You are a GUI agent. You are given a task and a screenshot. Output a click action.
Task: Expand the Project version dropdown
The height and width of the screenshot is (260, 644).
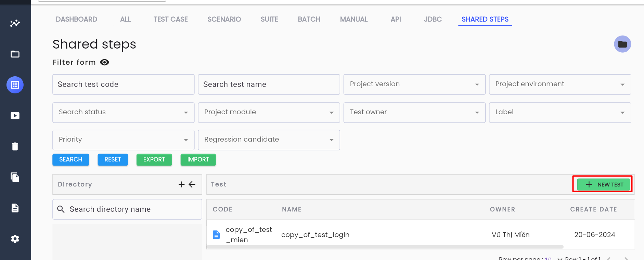pos(414,84)
